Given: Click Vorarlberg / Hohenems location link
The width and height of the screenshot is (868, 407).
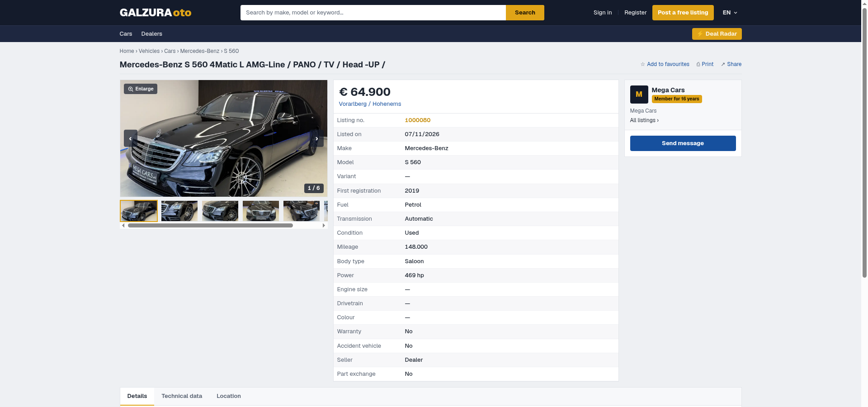Looking at the screenshot, I should click(370, 104).
